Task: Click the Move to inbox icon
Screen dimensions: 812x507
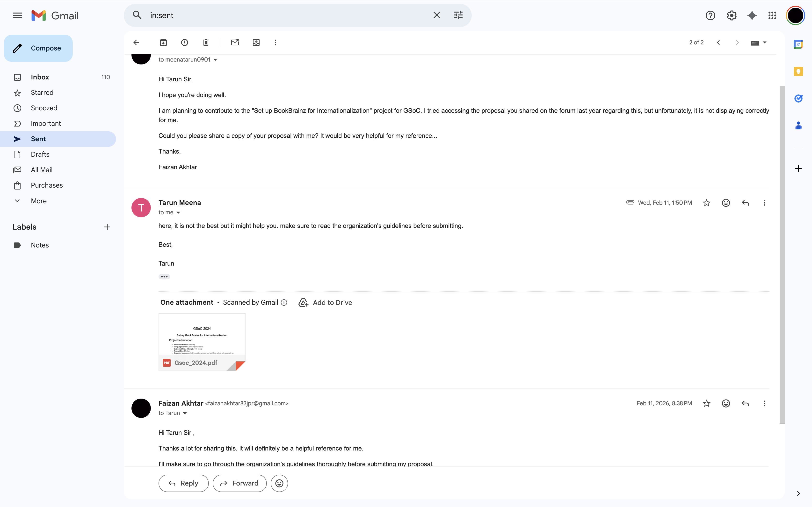Action: click(x=256, y=42)
